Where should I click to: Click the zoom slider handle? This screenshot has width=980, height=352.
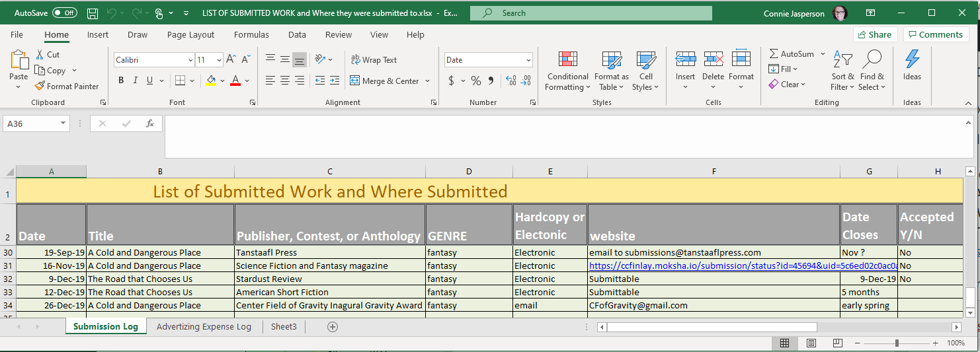pos(897,343)
